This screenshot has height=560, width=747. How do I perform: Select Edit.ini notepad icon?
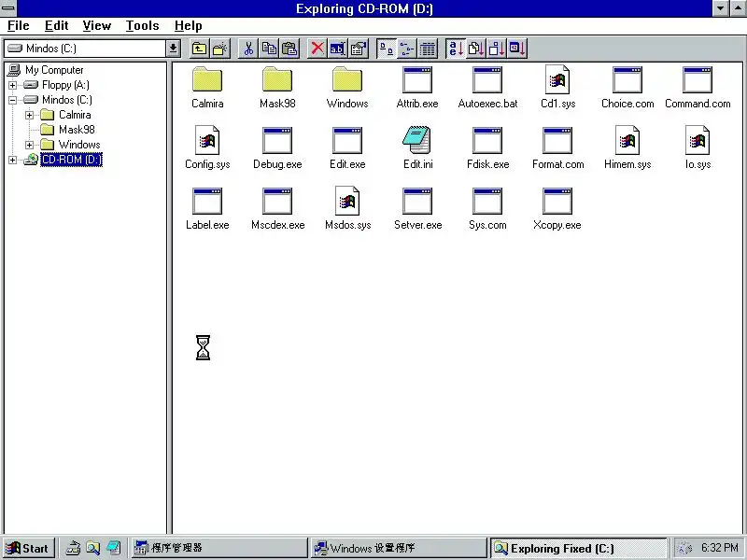point(417,148)
